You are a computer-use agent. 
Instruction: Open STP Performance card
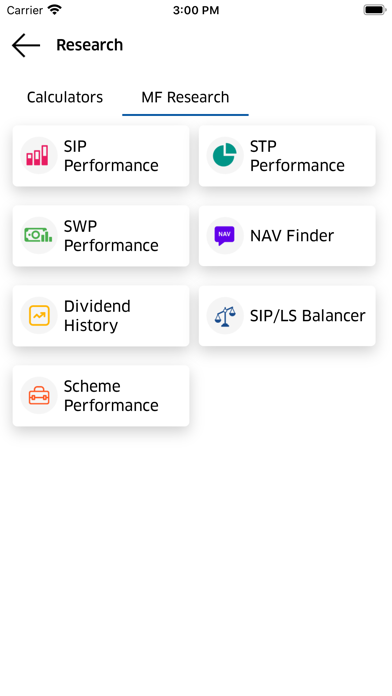(287, 156)
